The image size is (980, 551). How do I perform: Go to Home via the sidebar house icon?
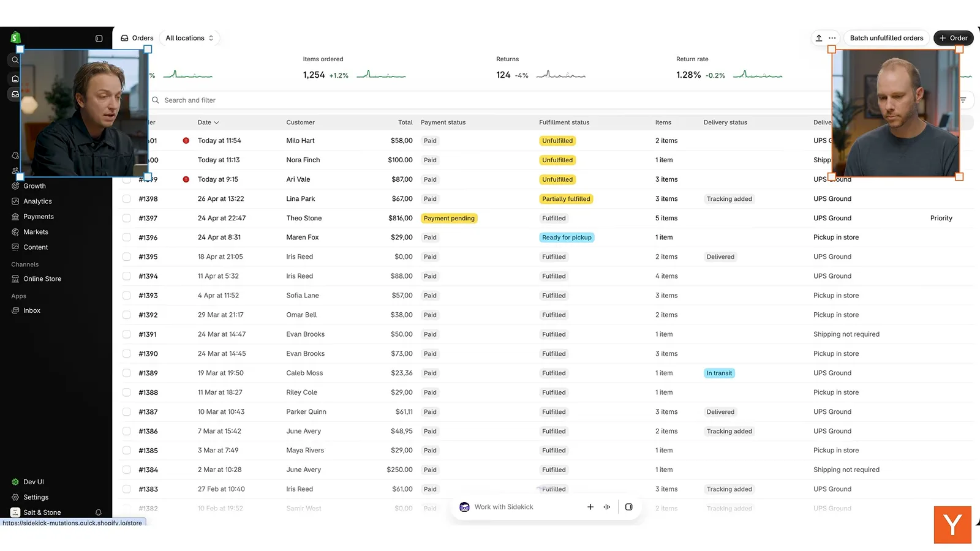coord(15,79)
